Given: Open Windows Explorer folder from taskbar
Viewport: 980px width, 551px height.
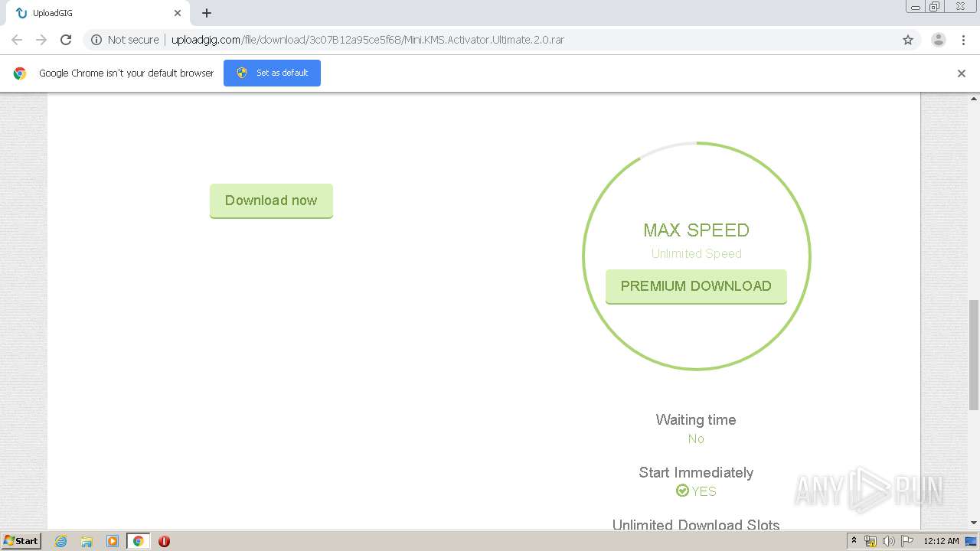Looking at the screenshot, I should 87,541.
